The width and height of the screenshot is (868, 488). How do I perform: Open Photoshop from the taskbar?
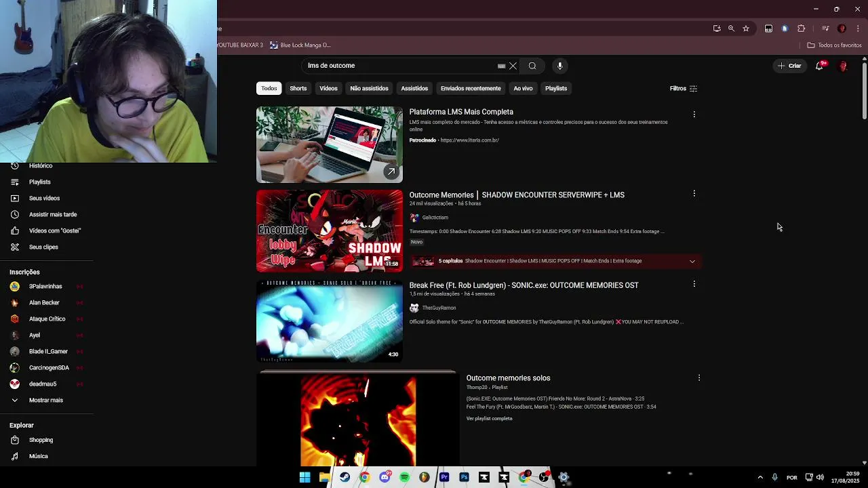coord(464,477)
